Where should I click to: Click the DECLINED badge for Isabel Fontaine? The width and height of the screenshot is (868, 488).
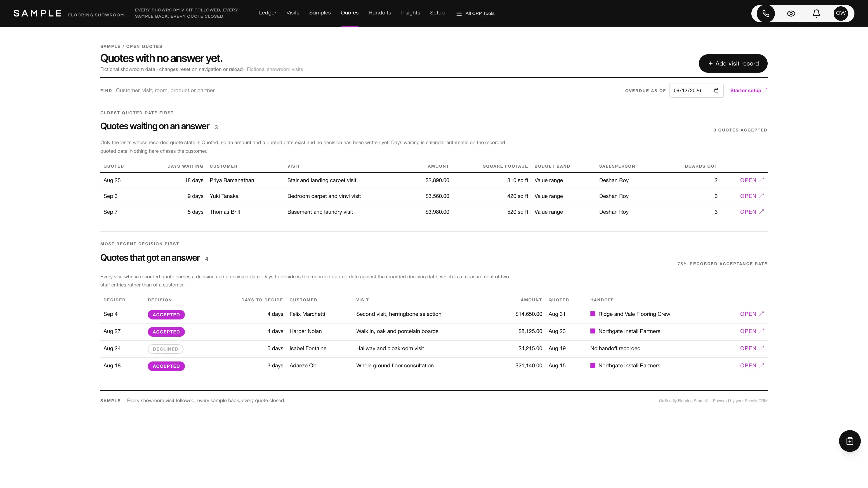coord(165,349)
